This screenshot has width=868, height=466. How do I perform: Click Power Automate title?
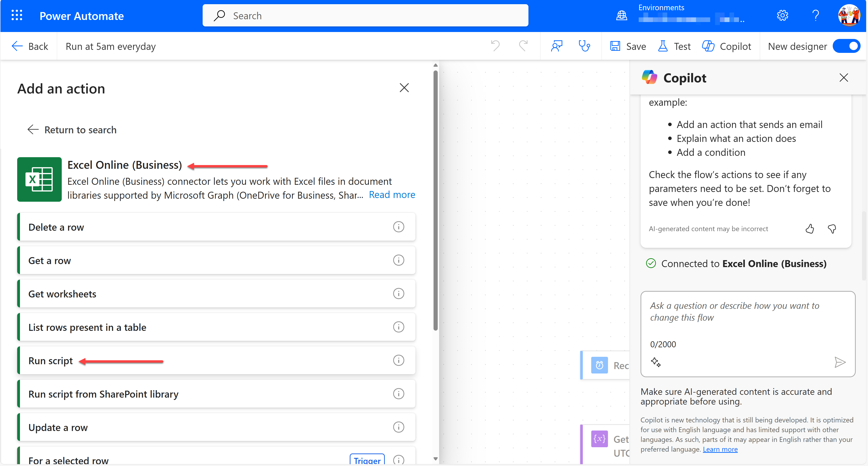point(81,16)
